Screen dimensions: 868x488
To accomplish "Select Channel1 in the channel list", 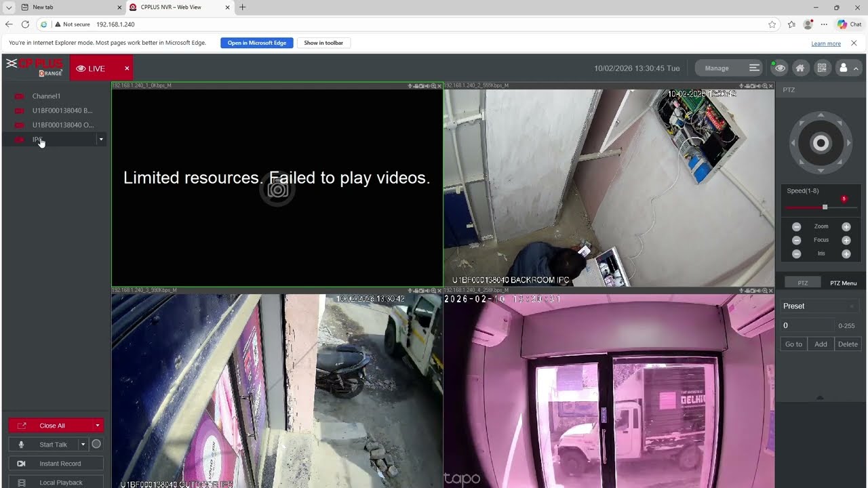I will coord(46,96).
